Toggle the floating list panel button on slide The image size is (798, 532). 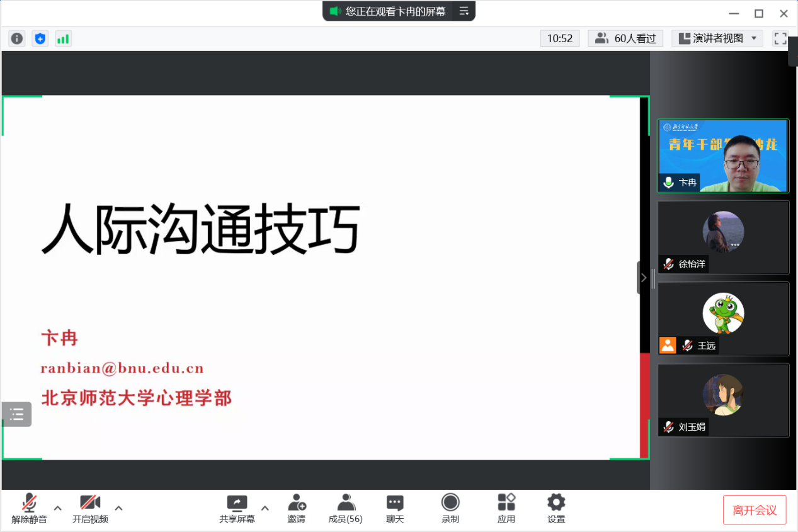point(16,414)
